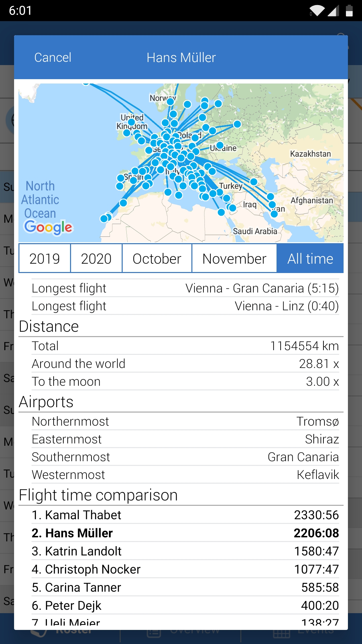
Task: Select Kamal Thabet in flight comparison
Action: [185, 515]
